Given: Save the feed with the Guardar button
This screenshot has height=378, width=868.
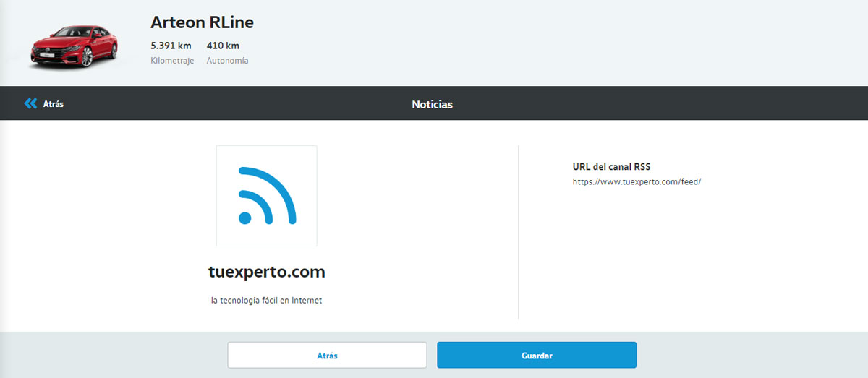Looking at the screenshot, I should point(536,356).
